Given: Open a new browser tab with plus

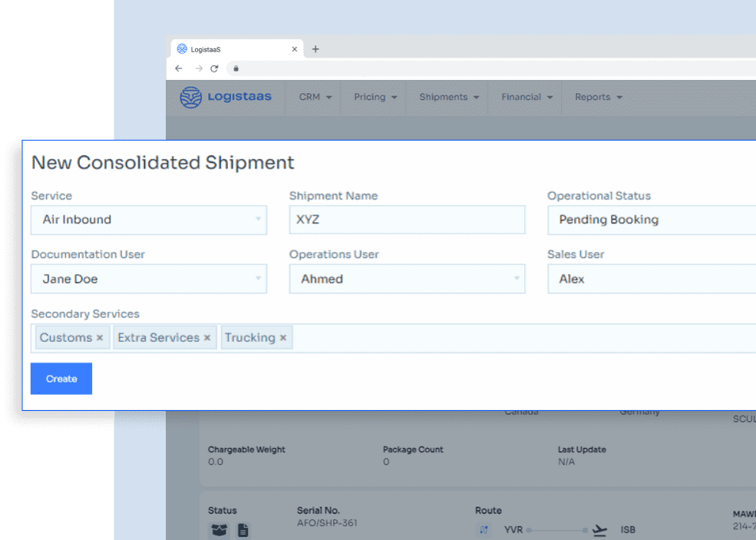Looking at the screenshot, I should click(315, 48).
